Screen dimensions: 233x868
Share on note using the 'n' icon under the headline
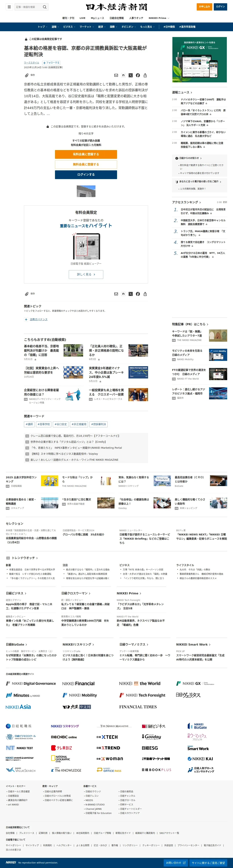click(123, 75)
